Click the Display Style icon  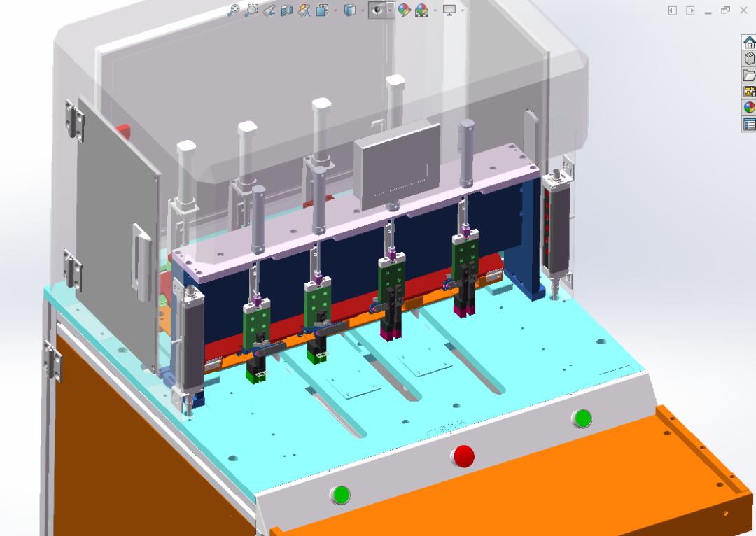(x=349, y=10)
